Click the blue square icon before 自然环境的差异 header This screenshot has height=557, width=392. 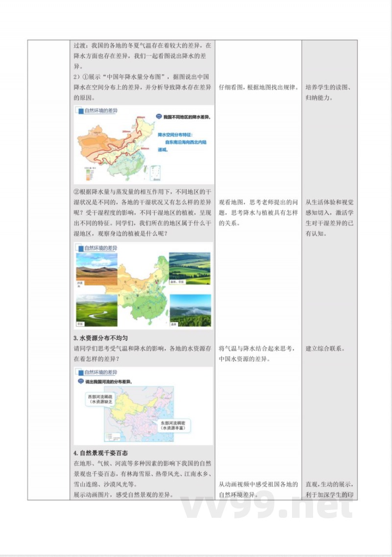click(x=80, y=111)
